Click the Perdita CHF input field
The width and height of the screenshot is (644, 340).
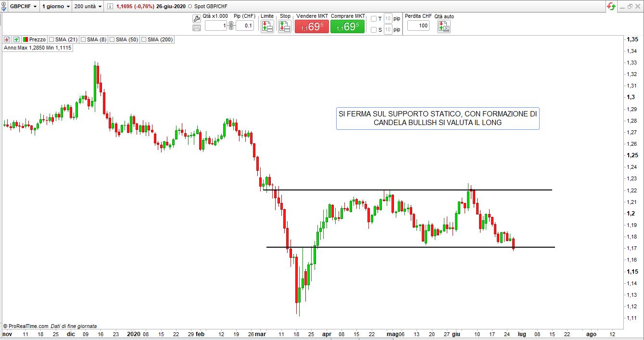[418, 26]
